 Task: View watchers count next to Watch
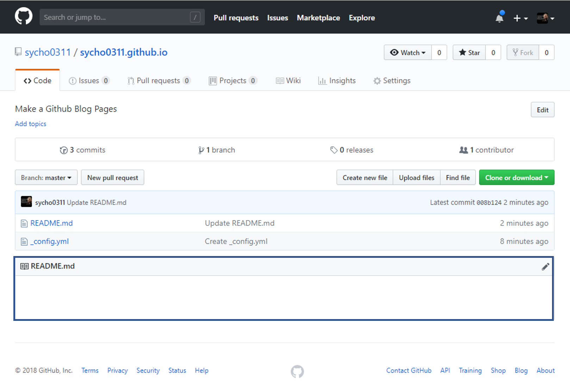click(x=439, y=52)
